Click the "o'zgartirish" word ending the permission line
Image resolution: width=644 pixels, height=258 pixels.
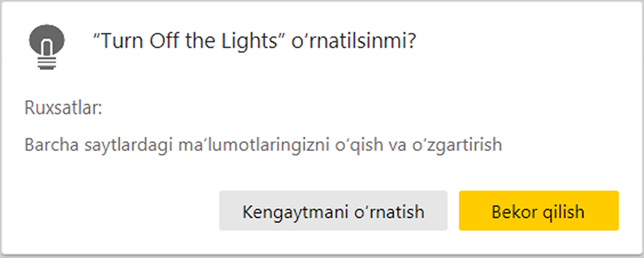[x=457, y=145]
